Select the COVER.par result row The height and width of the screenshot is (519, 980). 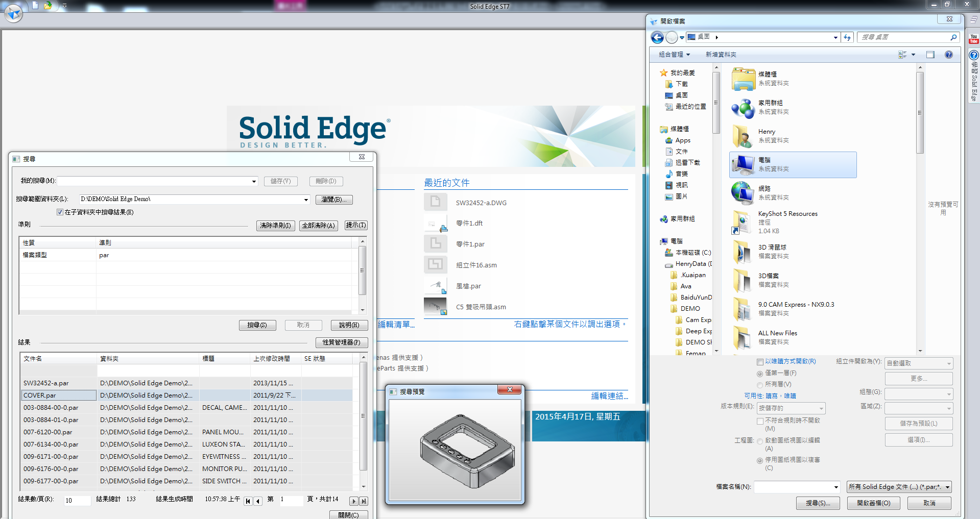point(186,396)
